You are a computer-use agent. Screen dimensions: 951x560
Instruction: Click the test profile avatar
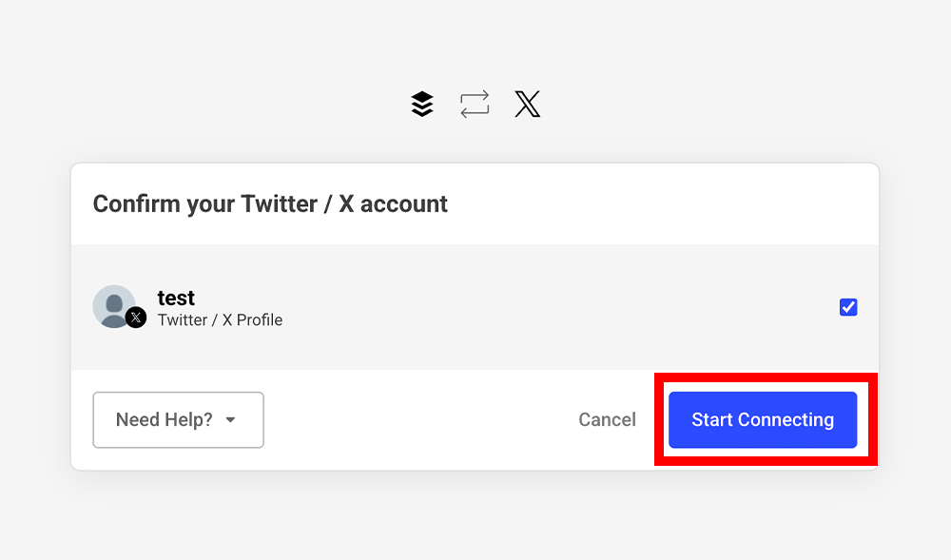(113, 305)
